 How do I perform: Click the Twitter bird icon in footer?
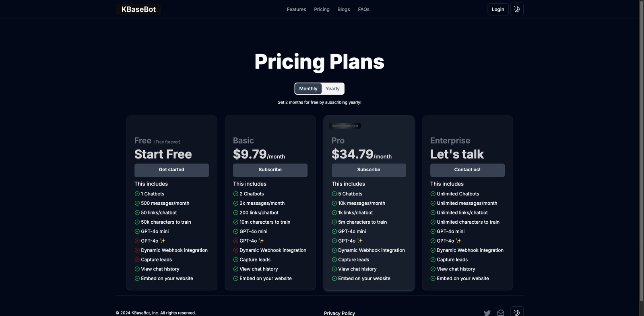click(487, 313)
